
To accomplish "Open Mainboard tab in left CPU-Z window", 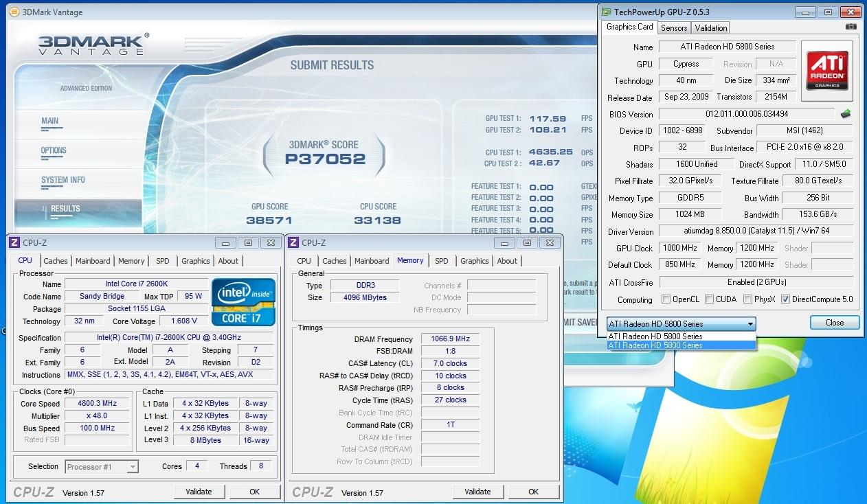I will tap(93, 261).
